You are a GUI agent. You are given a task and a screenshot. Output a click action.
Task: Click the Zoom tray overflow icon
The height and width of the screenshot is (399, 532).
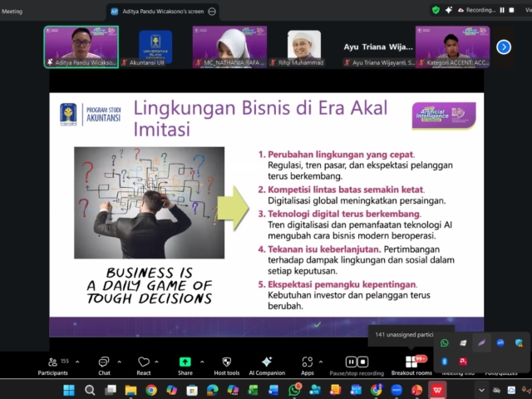500,343
